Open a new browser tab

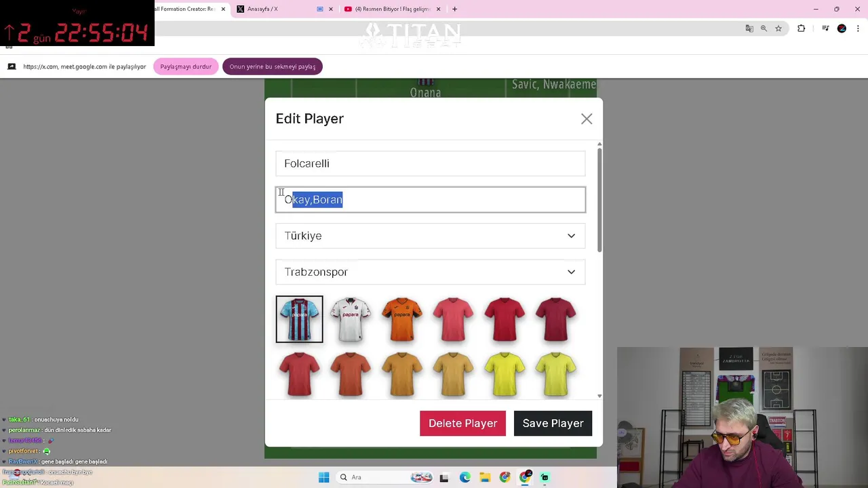pos(454,9)
